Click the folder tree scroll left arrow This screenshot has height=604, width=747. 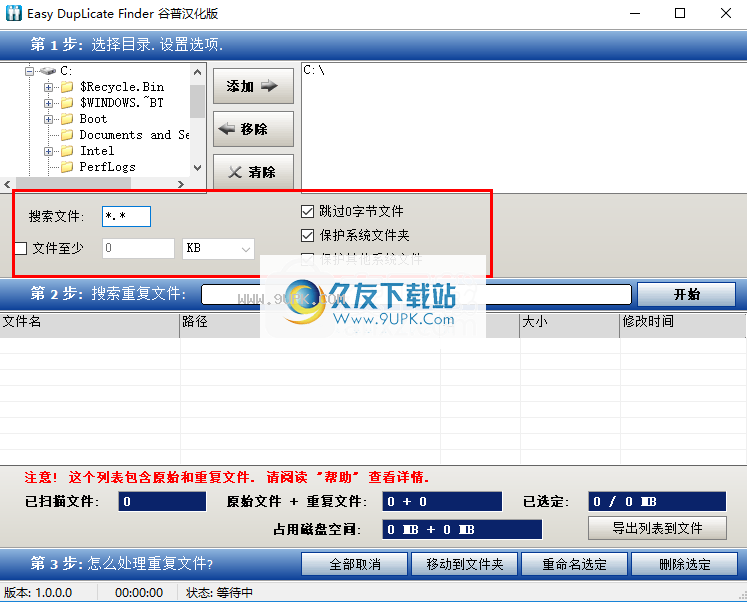coord(7,184)
